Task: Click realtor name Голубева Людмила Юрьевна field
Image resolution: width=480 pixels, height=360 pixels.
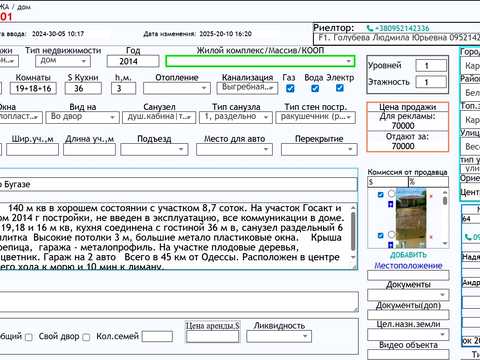Action: point(397,38)
